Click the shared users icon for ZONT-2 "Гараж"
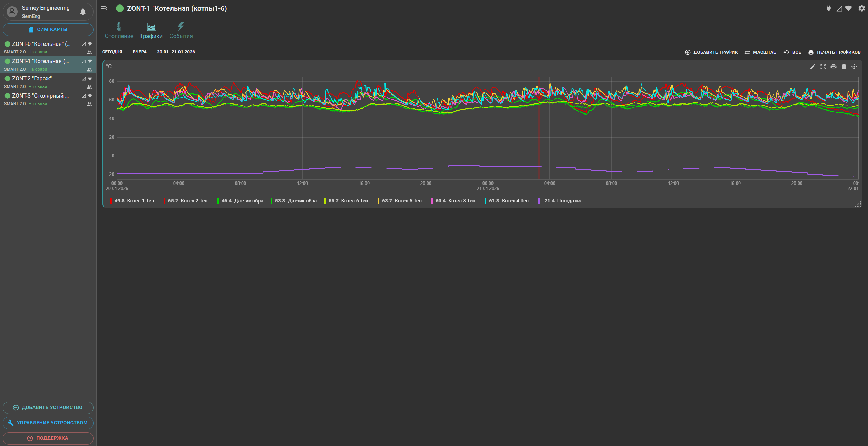This screenshot has height=446, width=868. 89,87
